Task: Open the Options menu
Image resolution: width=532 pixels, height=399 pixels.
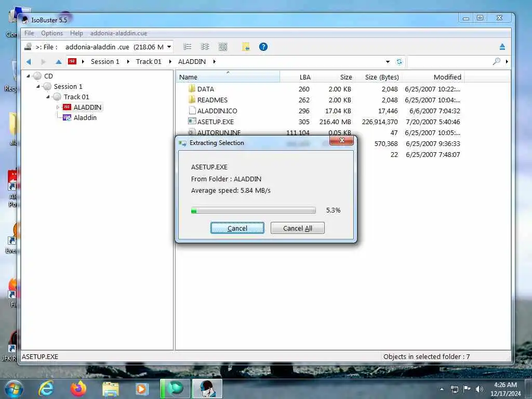Action: [52, 33]
